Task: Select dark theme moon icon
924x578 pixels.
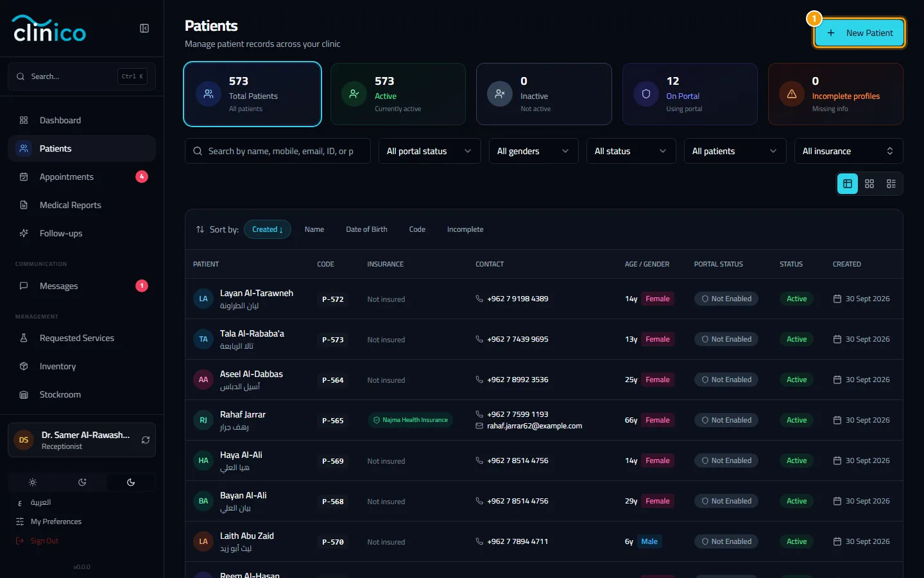Action: (131, 482)
